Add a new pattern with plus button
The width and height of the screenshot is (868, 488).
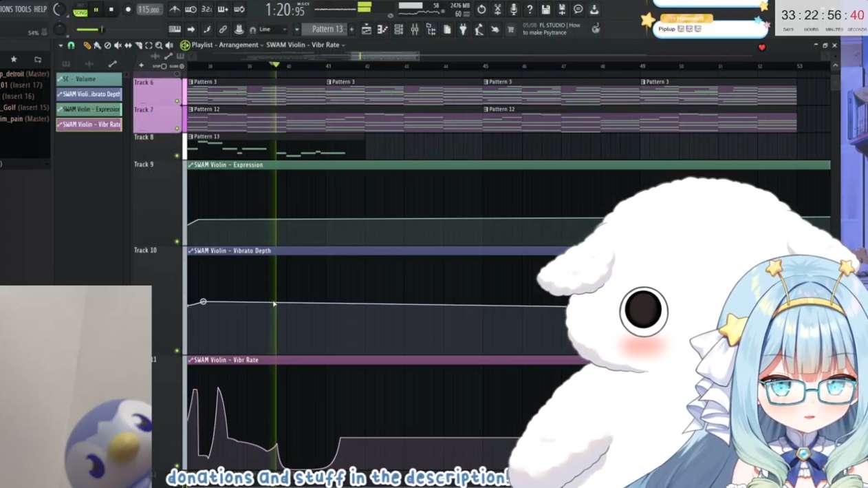(x=351, y=29)
